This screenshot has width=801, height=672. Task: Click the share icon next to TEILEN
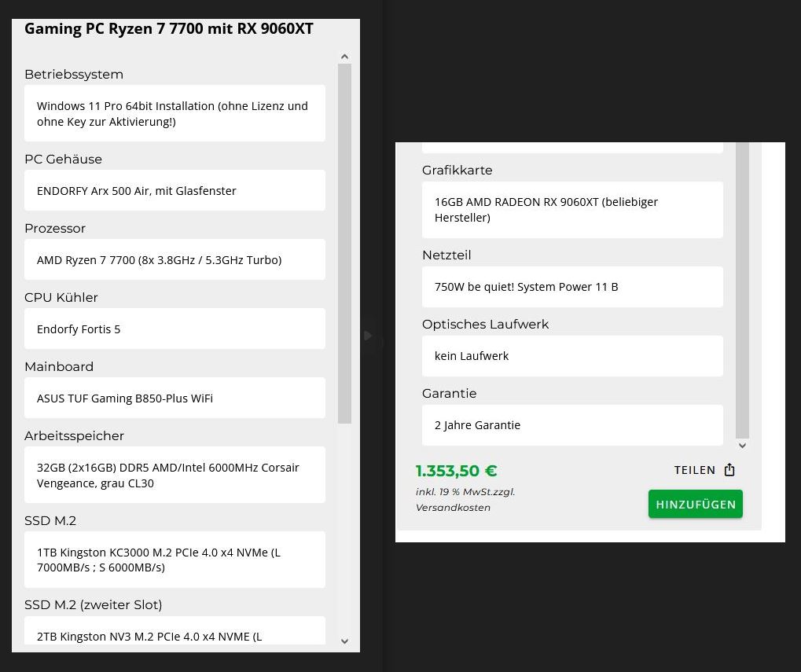coord(729,470)
